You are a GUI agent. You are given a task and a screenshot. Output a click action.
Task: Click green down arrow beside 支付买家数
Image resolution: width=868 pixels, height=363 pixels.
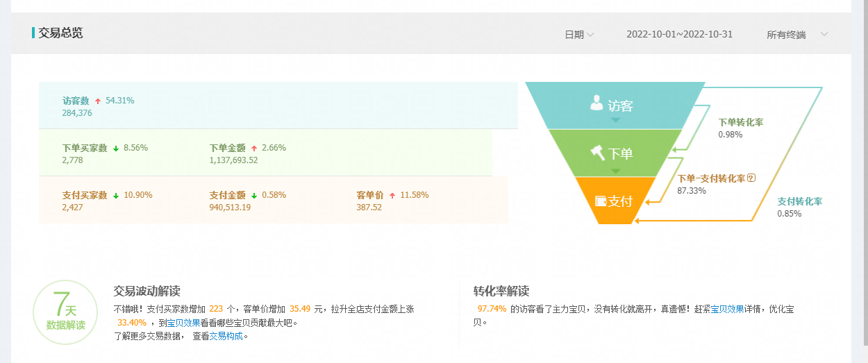point(115,196)
